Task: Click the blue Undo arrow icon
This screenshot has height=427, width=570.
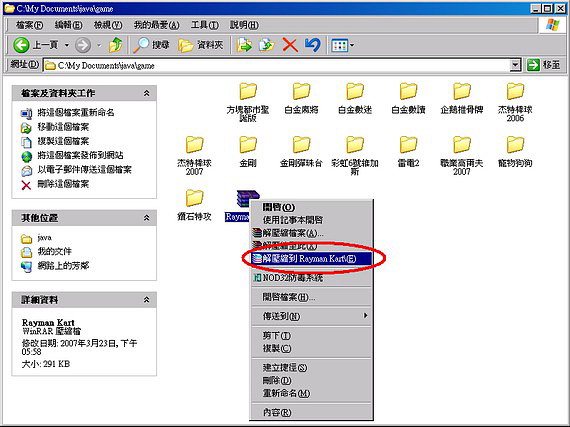Action: tap(313, 45)
